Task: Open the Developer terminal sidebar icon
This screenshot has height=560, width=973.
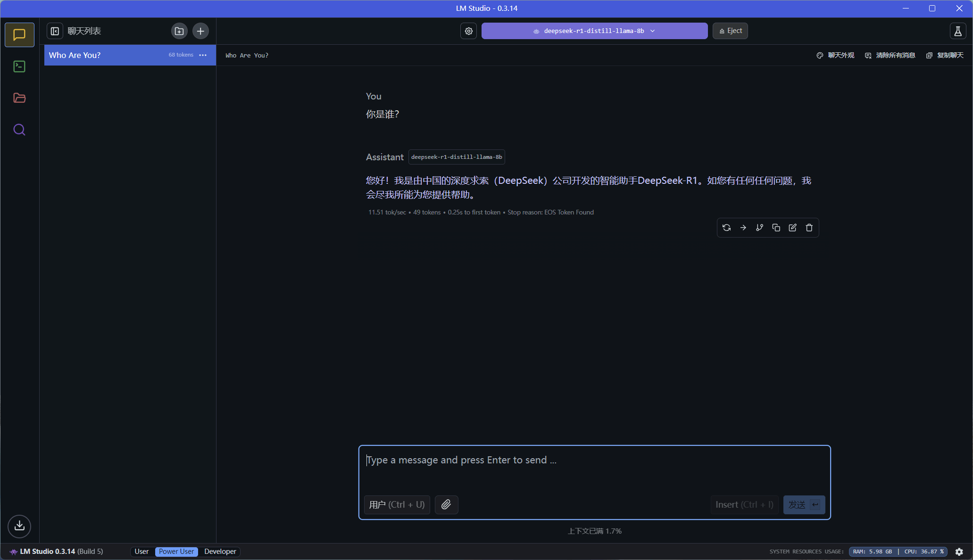Action: [19, 66]
